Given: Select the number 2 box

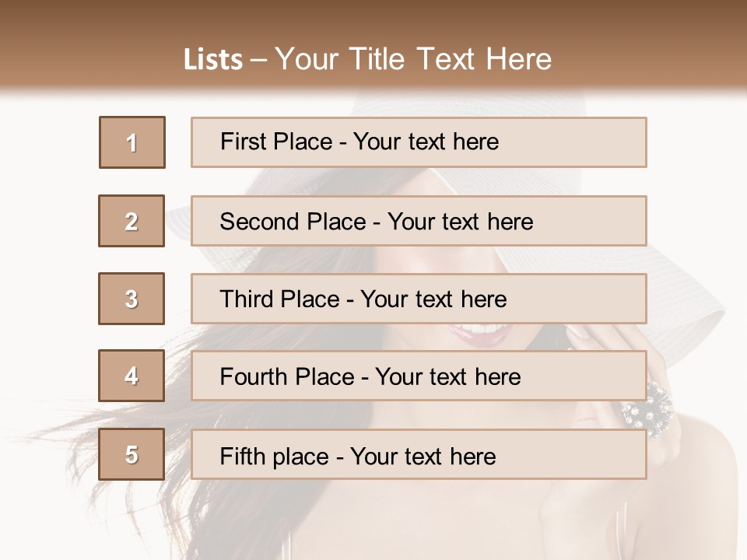Looking at the screenshot, I should [132, 221].
